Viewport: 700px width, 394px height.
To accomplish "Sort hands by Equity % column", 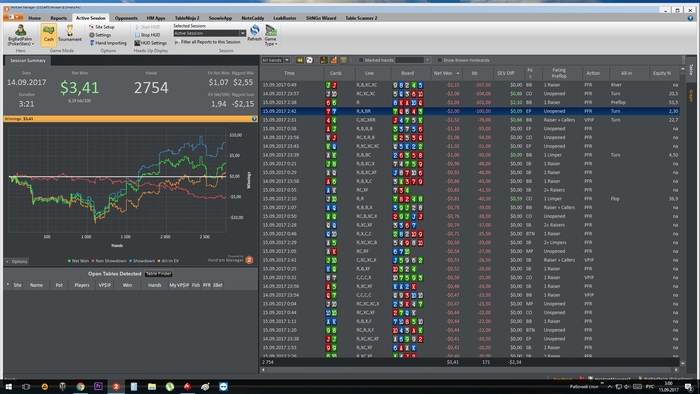I will click(662, 73).
